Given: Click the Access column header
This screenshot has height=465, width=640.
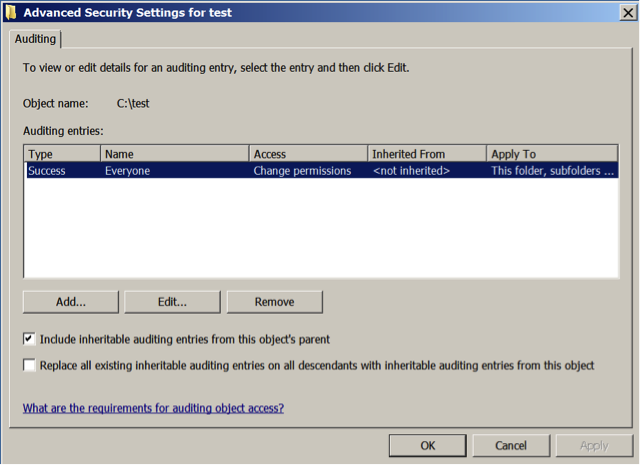Looking at the screenshot, I should point(308,154).
